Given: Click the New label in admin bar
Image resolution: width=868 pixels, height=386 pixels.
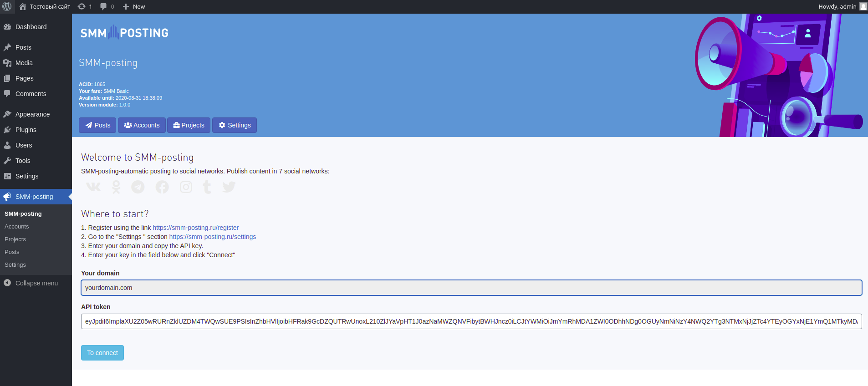Looking at the screenshot, I should pyautogui.click(x=139, y=6).
